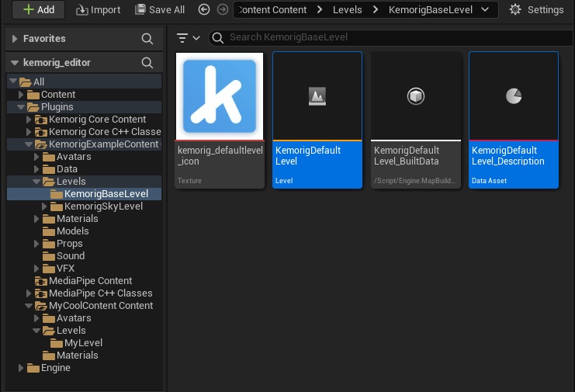Viewport: 575px width, 392px height.
Task: Open breadcrumb dropdown after KemorigBaseLevel
Action: pyautogui.click(x=486, y=10)
